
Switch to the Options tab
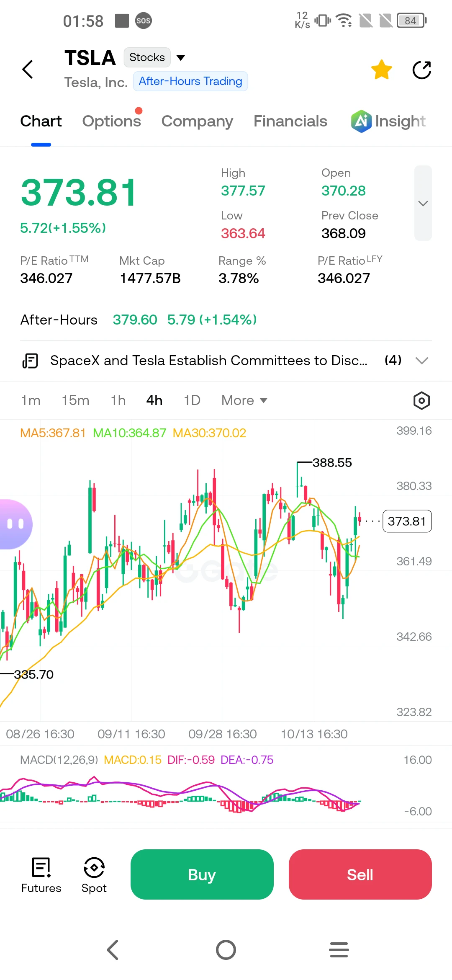(112, 121)
